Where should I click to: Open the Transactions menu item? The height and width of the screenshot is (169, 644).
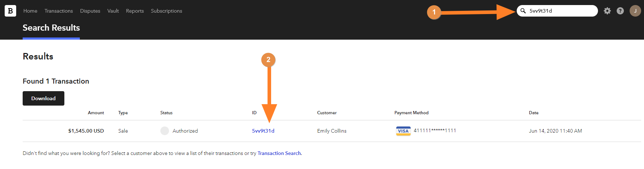(x=59, y=11)
